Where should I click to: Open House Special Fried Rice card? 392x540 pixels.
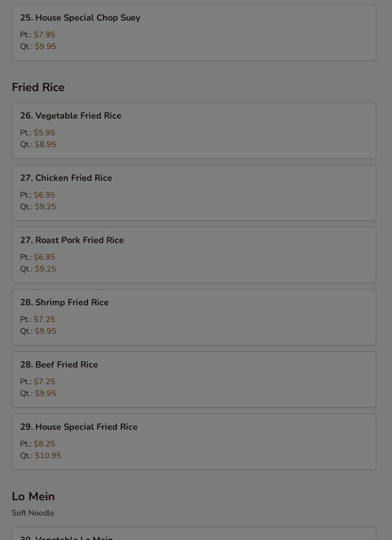(194, 442)
